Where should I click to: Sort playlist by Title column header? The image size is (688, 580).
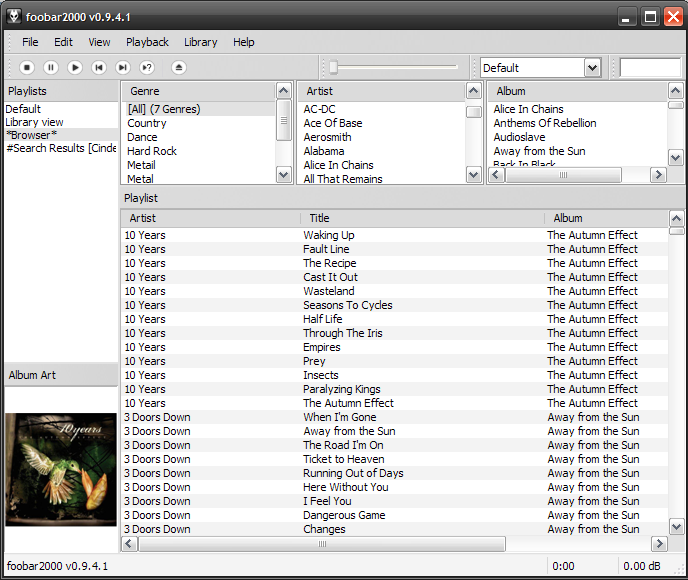coord(423,218)
